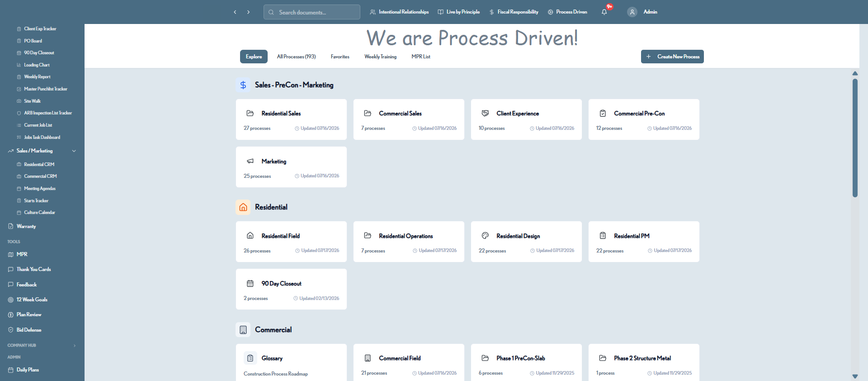Open Culture Calendar in sidebar

tap(39, 212)
